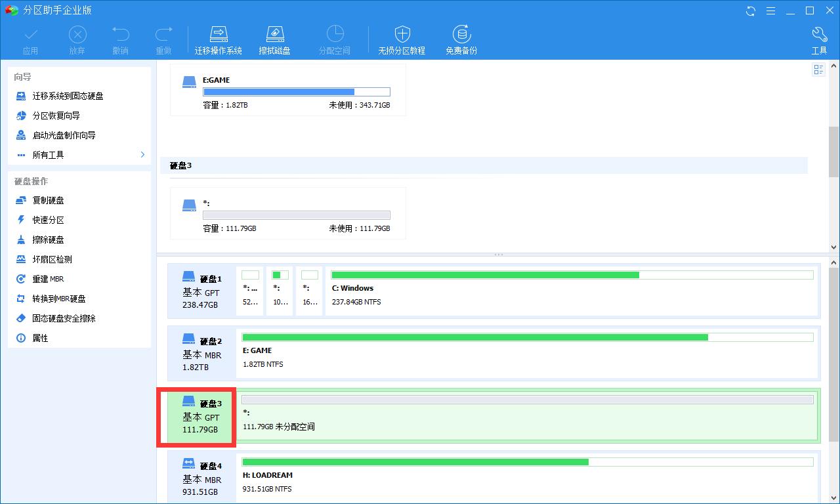Select 硬盘1's third small 16 partition
This screenshot has height=504, width=840.
coord(310,291)
